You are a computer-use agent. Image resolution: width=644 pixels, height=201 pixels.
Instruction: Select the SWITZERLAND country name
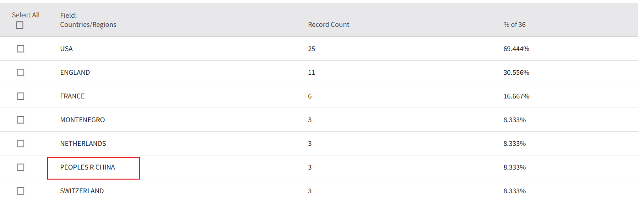click(82, 191)
